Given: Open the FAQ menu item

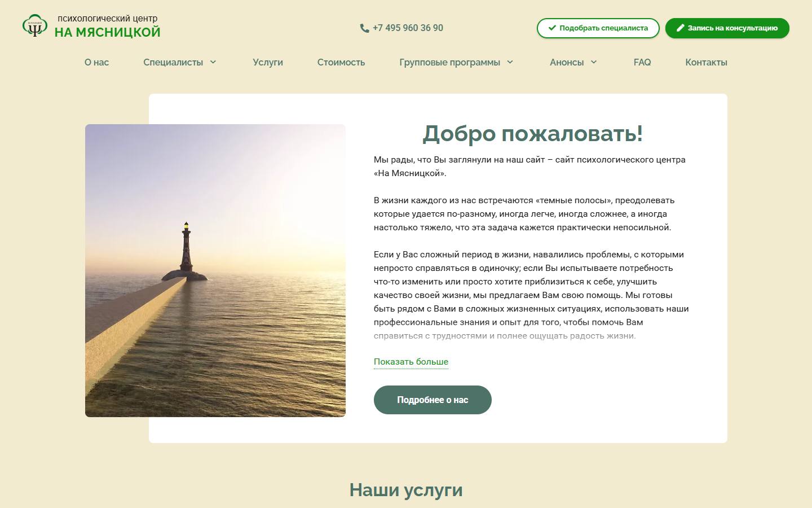Looking at the screenshot, I should (x=642, y=62).
